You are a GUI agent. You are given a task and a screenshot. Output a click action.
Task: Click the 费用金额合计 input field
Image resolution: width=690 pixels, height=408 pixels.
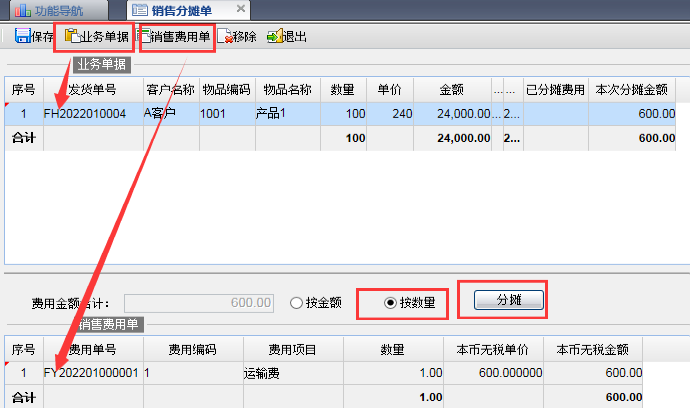pos(200,302)
